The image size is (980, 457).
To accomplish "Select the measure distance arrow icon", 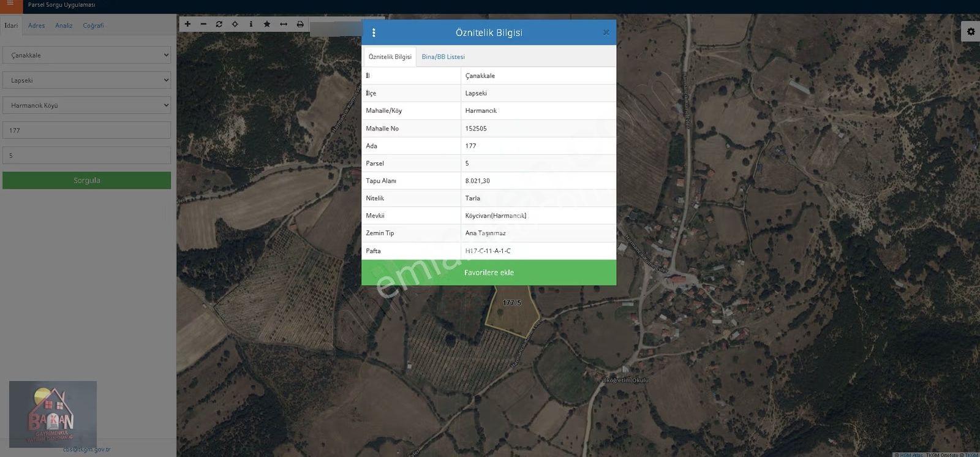I will pyautogui.click(x=284, y=24).
